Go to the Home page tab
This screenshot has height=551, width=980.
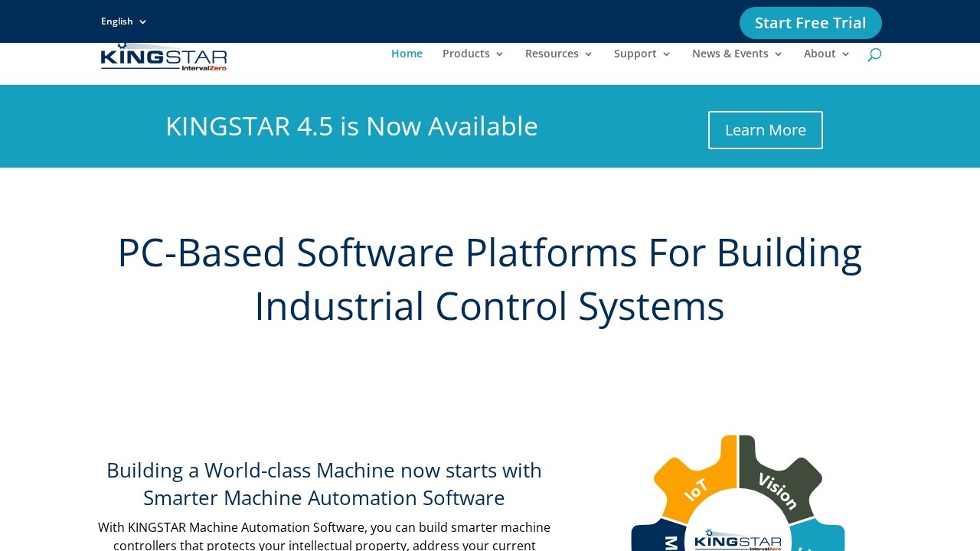click(407, 54)
